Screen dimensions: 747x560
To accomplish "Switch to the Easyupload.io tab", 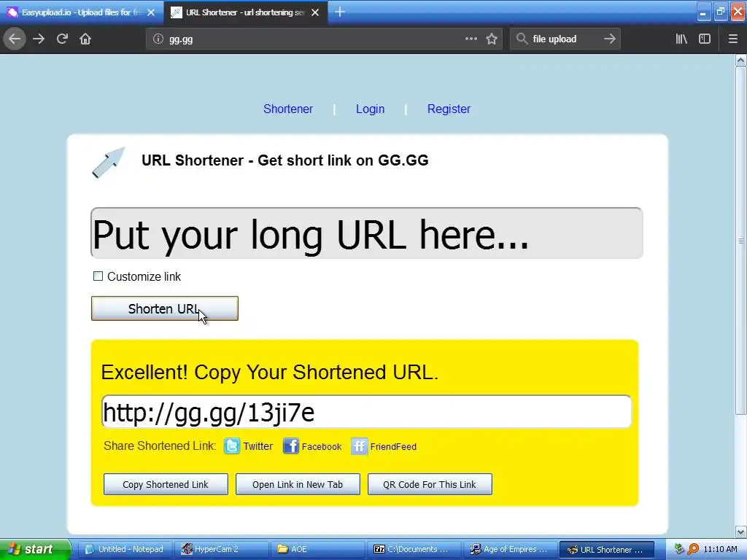I will point(81,12).
